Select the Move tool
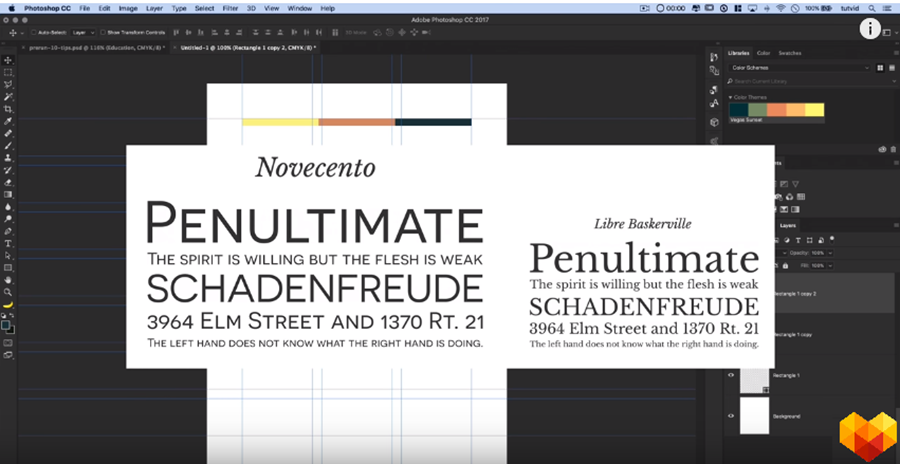900x464 pixels. point(8,60)
